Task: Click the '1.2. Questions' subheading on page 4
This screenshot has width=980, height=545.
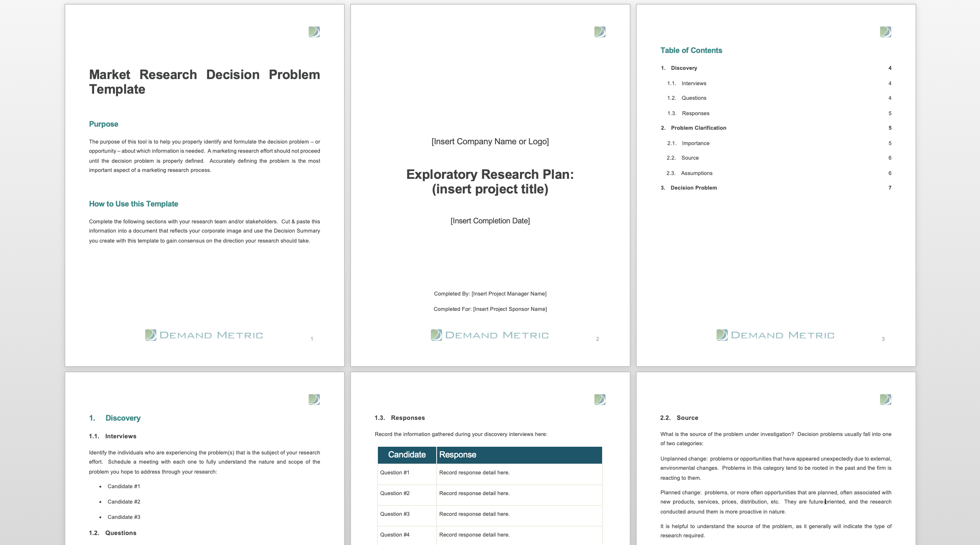Action: click(113, 533)
